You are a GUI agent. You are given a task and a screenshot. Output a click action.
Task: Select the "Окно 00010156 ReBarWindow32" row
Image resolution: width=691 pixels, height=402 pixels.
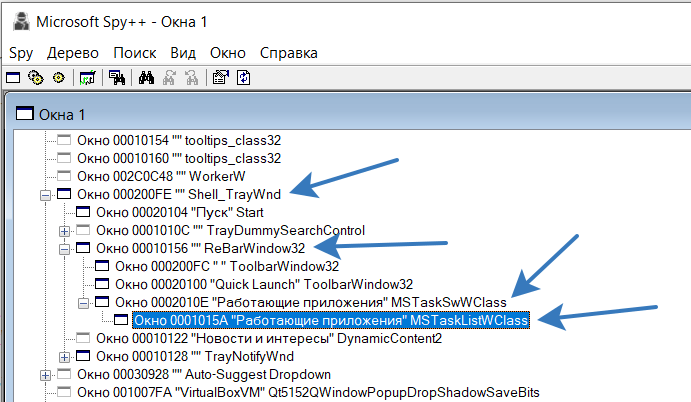click(x=201, y=248)
